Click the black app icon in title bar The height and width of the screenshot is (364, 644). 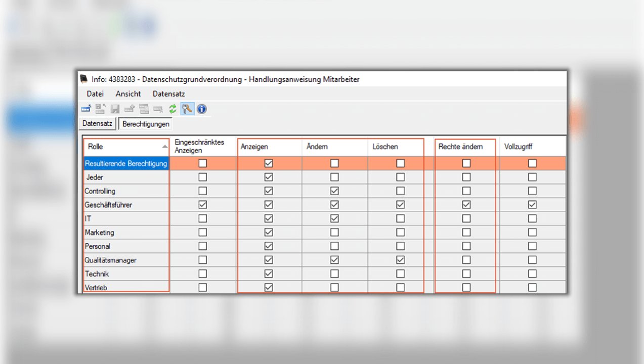(84, 79)
